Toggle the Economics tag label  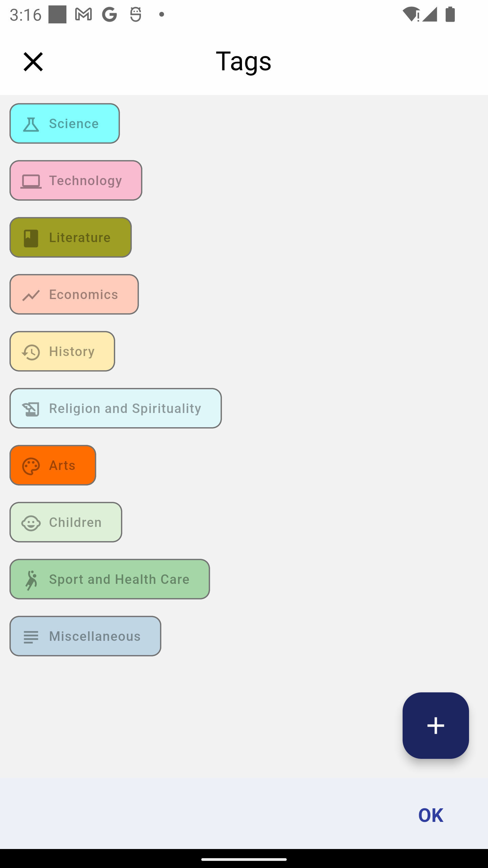pos(83,294)
